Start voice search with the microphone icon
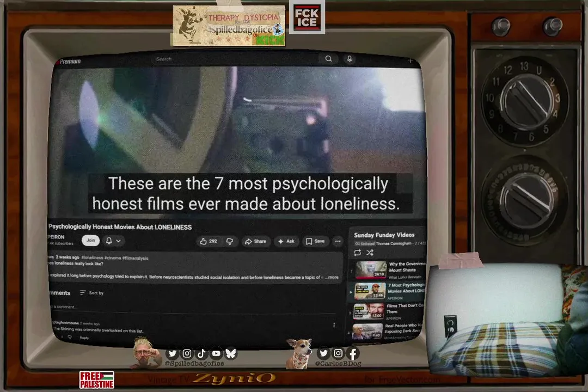The height and width of the screenshot is (392, 588). coord(350,59)
